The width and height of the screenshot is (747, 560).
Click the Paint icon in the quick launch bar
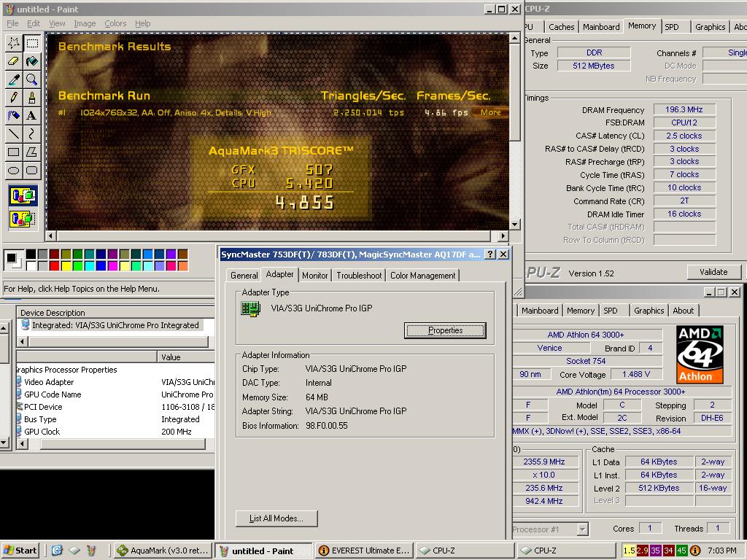click(91, 551)
